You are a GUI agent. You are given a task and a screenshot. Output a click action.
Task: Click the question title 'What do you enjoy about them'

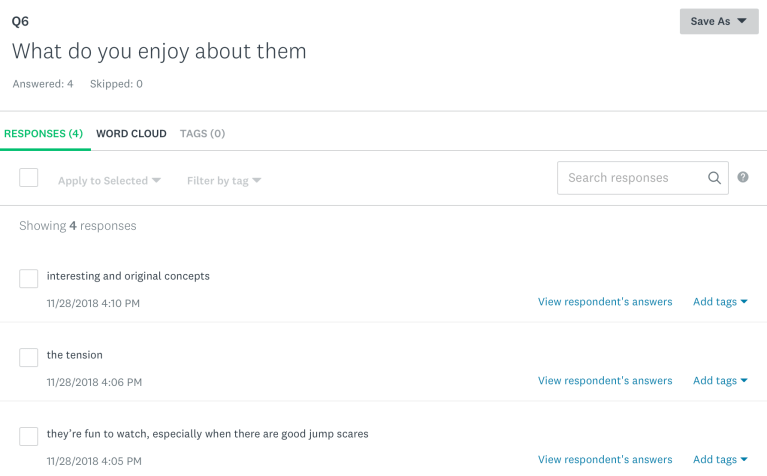[159, 51]
